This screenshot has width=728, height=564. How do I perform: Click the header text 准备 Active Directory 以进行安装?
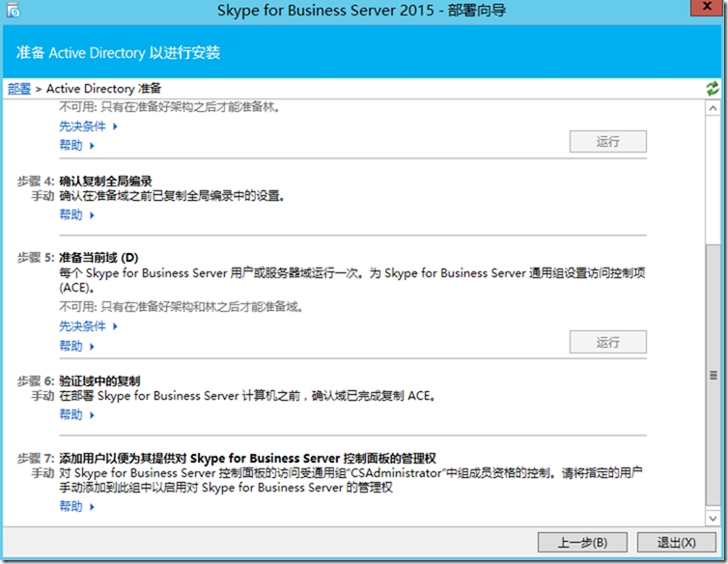(118, 52)
